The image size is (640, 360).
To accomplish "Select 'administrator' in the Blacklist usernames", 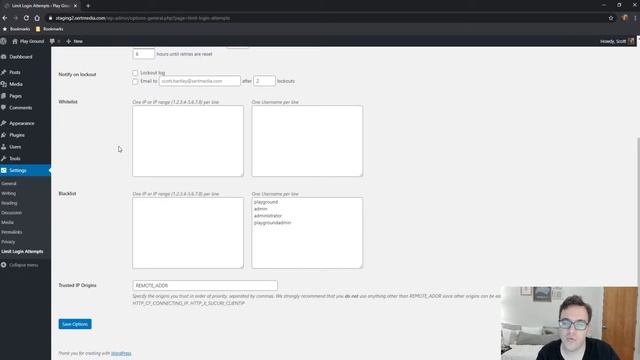I will pyautogui.click(x=268, y=216).
